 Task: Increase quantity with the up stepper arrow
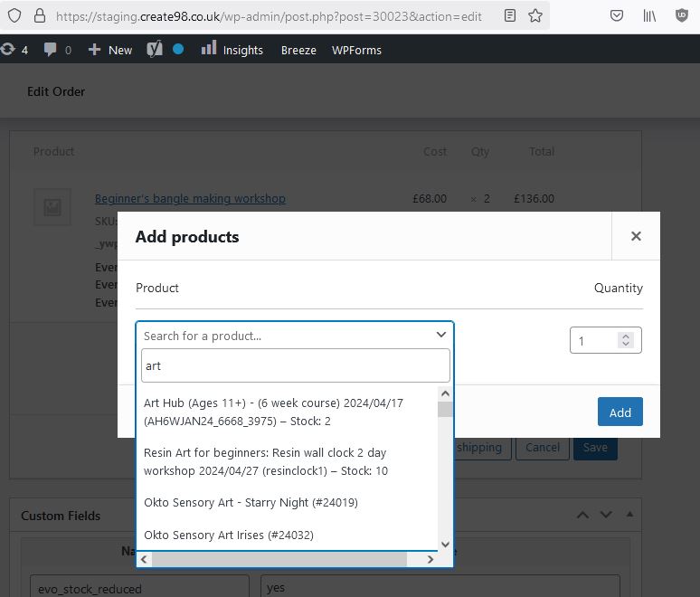click(x=626, y=336)
